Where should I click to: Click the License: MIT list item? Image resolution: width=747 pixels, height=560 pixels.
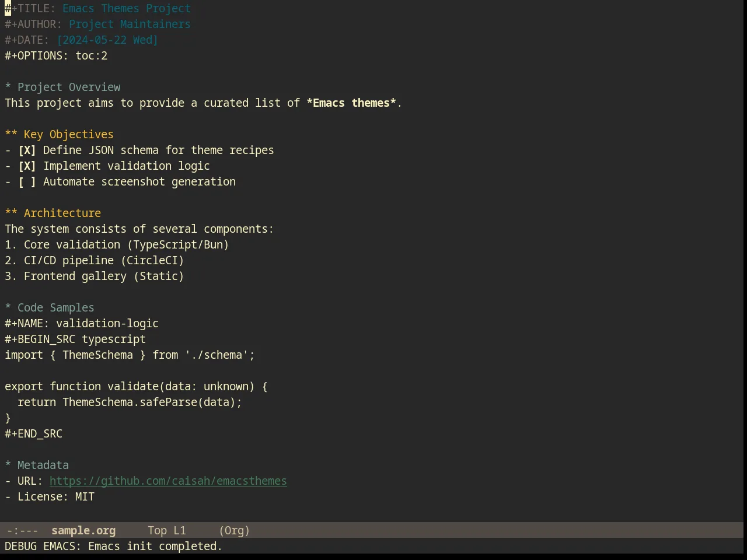point(50,497)
